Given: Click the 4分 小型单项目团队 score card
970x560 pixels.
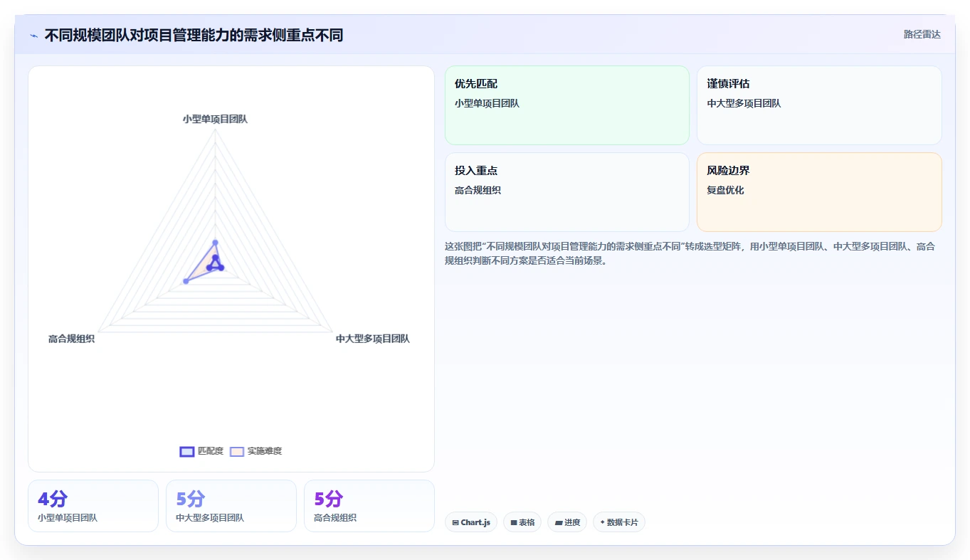Looking at the screenshot, I should click(93, 506).
